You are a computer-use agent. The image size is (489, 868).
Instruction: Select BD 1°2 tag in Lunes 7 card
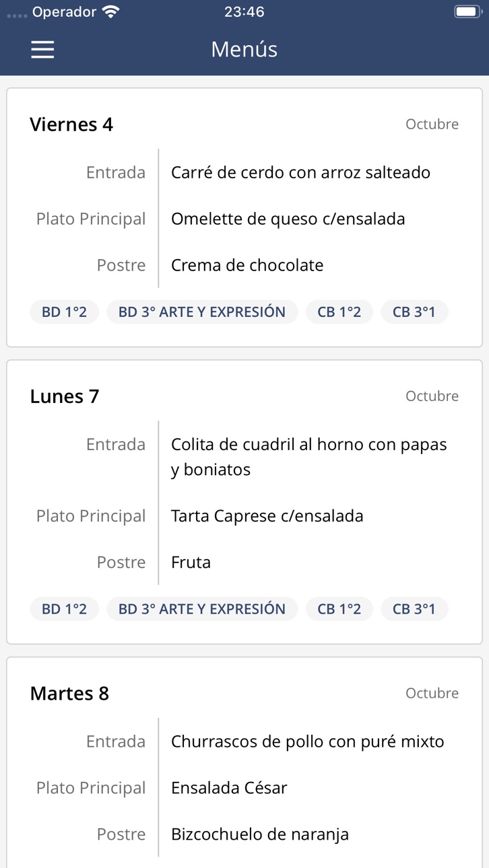coord(64,609)
